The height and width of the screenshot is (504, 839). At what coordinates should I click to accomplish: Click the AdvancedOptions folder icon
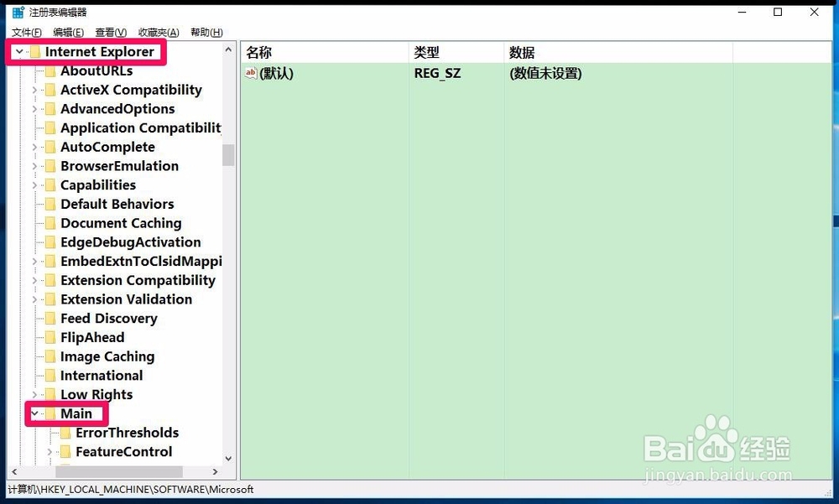(50, 109)
